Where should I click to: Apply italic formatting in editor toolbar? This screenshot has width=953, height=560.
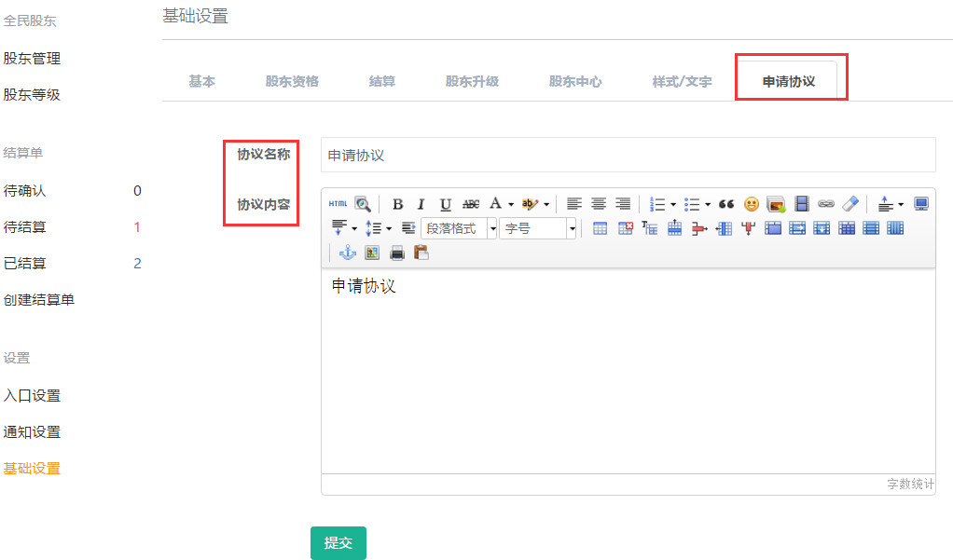(421, 204)
